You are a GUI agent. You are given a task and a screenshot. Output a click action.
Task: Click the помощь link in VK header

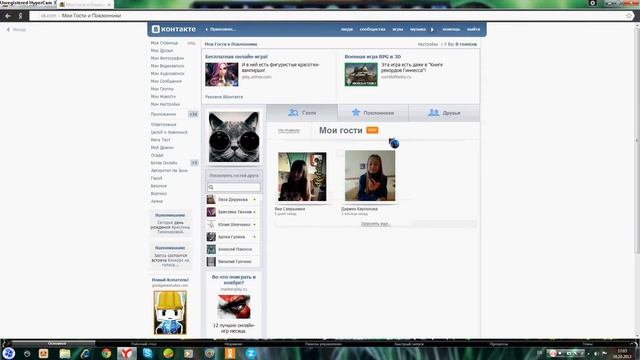[x=451, y=29]
